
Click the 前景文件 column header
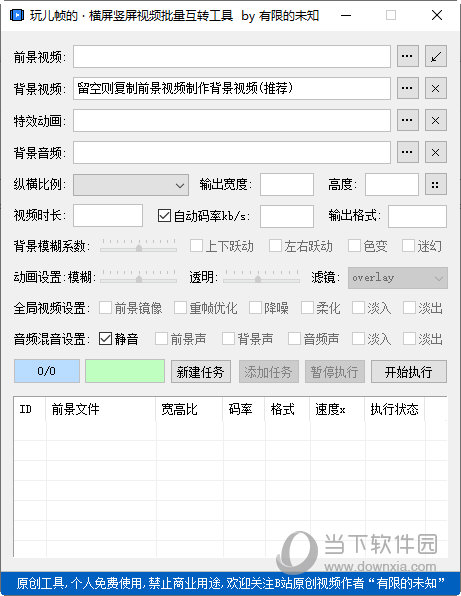click(101, 409)
